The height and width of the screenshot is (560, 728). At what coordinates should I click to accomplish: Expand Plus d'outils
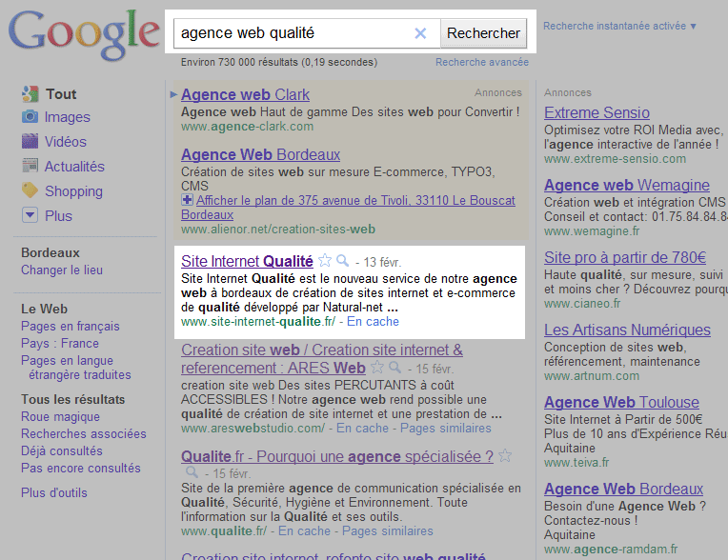pyautogui.click(x=54, y=492)
